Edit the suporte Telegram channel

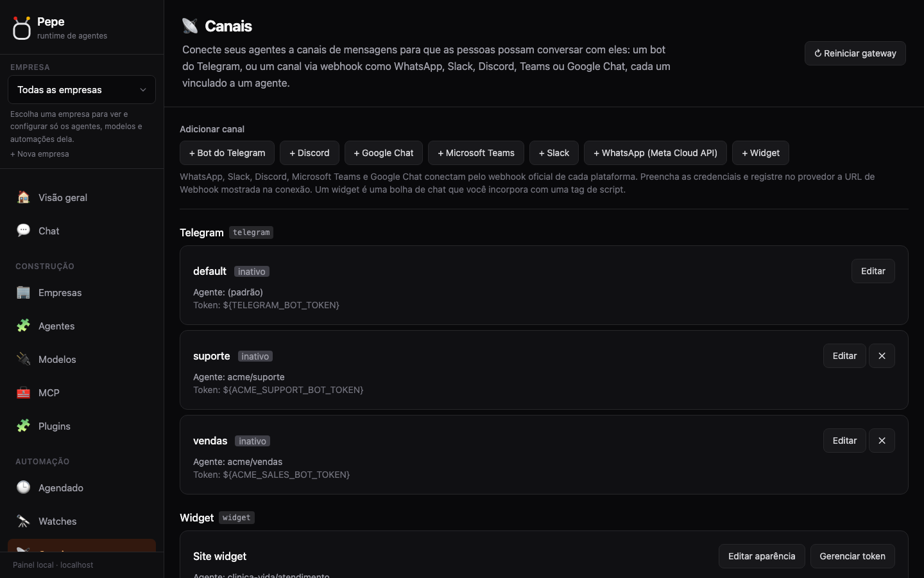(x=844, y=356)
